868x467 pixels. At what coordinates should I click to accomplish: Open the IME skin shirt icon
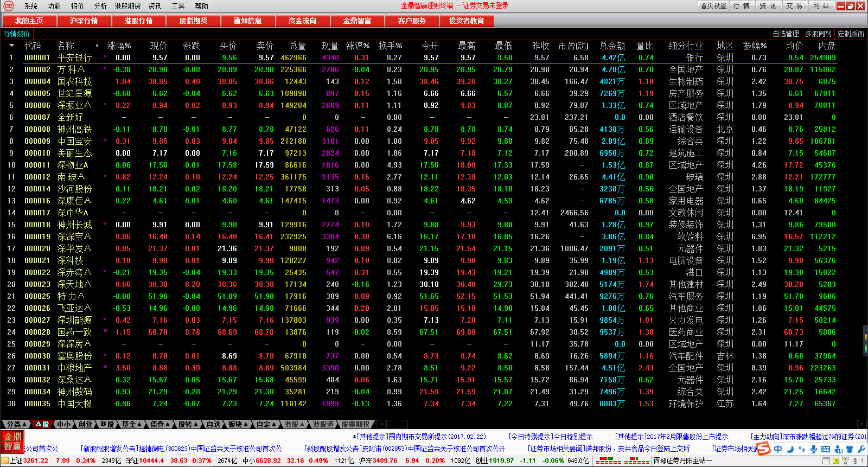pos(850,449)
